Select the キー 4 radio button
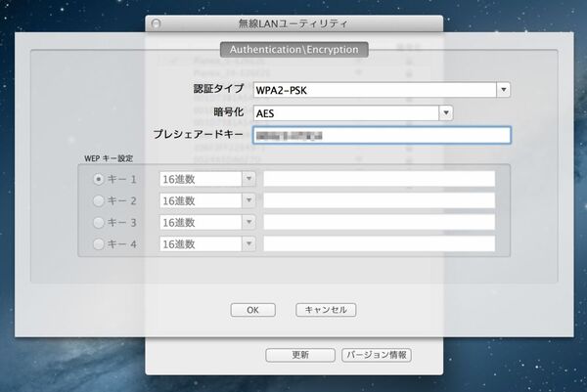The height and width of the screenshot is (392, 587). tap(99, 244)
